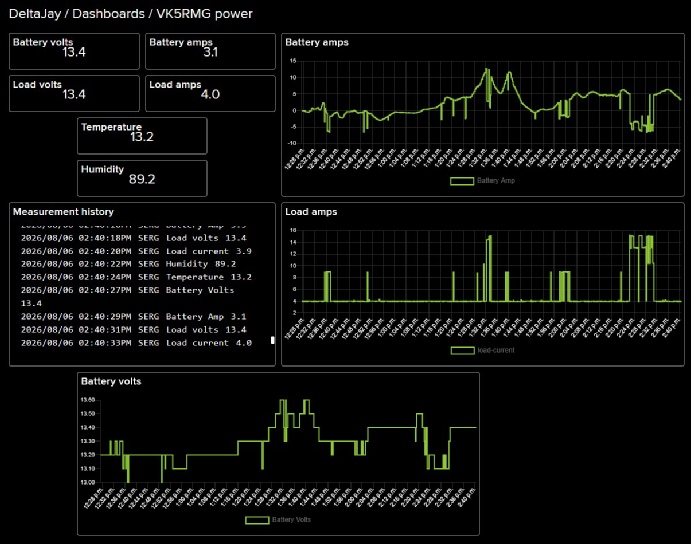Screen dimensions: 691x544
Task: Select the VK5RMG power breadcrumb title
Action: 204,14
